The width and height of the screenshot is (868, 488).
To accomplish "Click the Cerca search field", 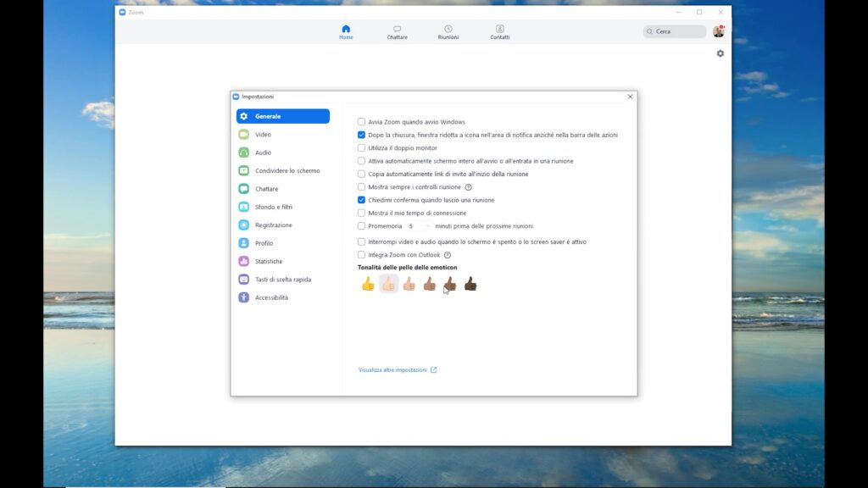I will 675,31.
